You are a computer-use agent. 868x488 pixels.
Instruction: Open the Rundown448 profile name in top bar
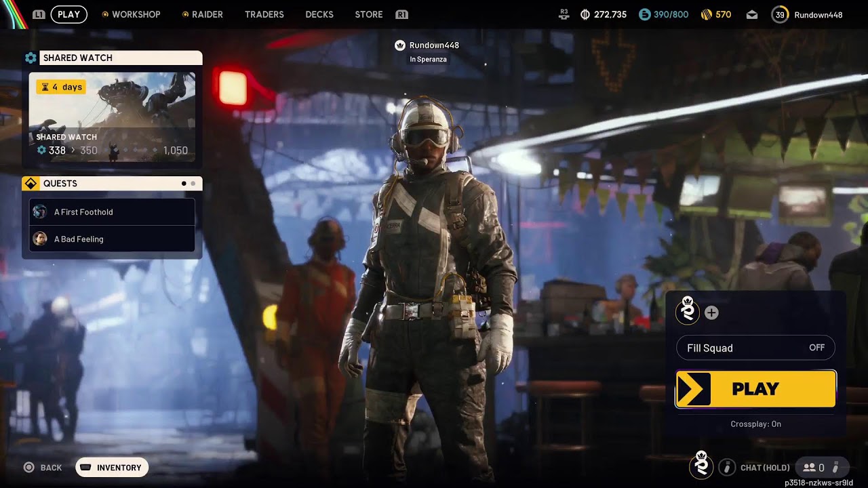pyautogui.click(x=818, y=15)
